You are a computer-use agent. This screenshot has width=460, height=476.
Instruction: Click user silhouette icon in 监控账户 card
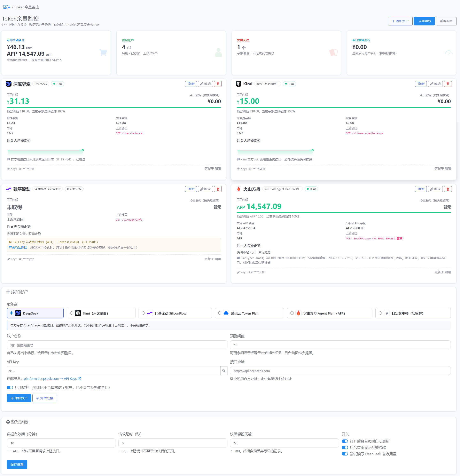point(218,52)
